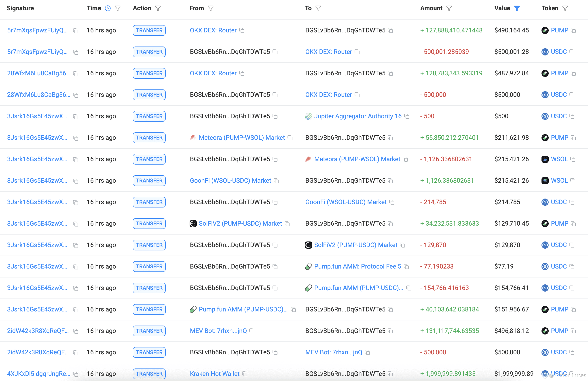Copy the MEV Bot address in To column
Viewport: 588px width, 381px height.
click(368, 353)
